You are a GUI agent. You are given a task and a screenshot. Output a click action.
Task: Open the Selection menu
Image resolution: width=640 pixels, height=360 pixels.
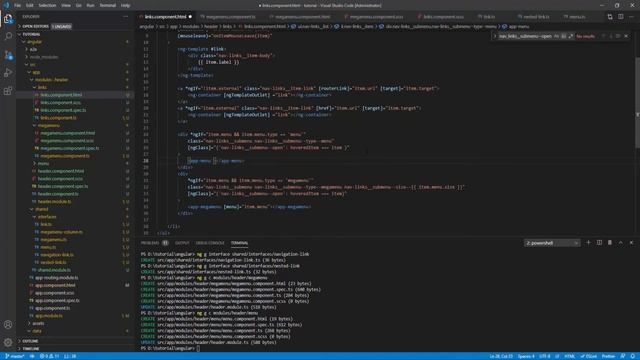[47, 5]
